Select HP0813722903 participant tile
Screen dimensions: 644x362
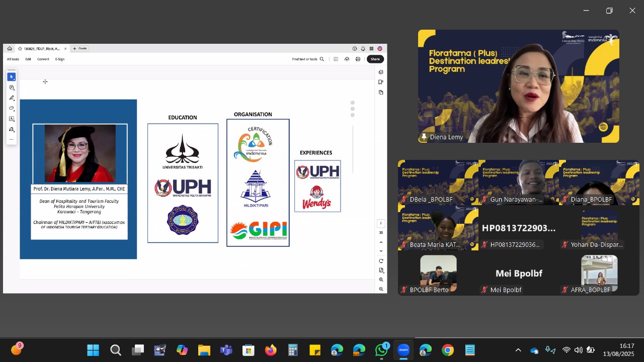tap(519, 228)
